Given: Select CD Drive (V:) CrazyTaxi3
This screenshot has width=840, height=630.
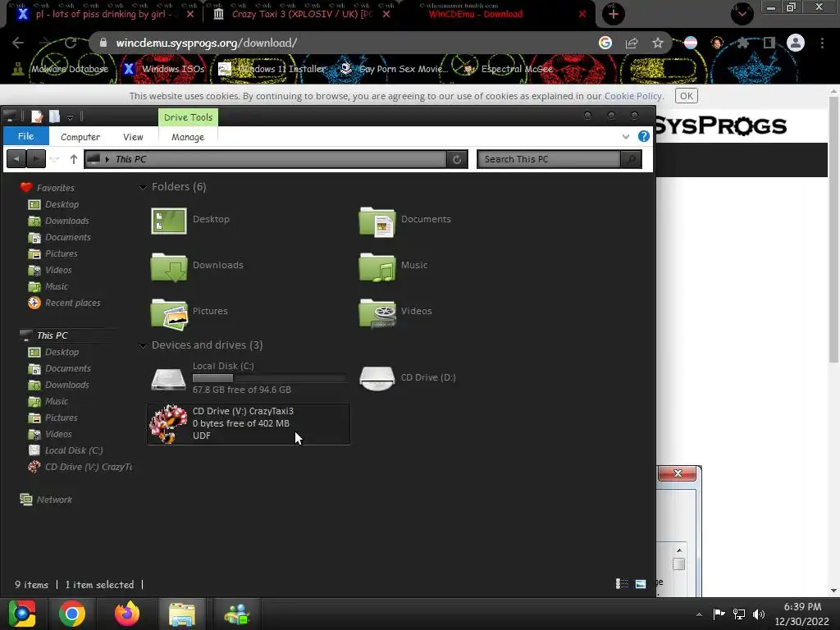Looking at the screenshot, I should (249, 424).
